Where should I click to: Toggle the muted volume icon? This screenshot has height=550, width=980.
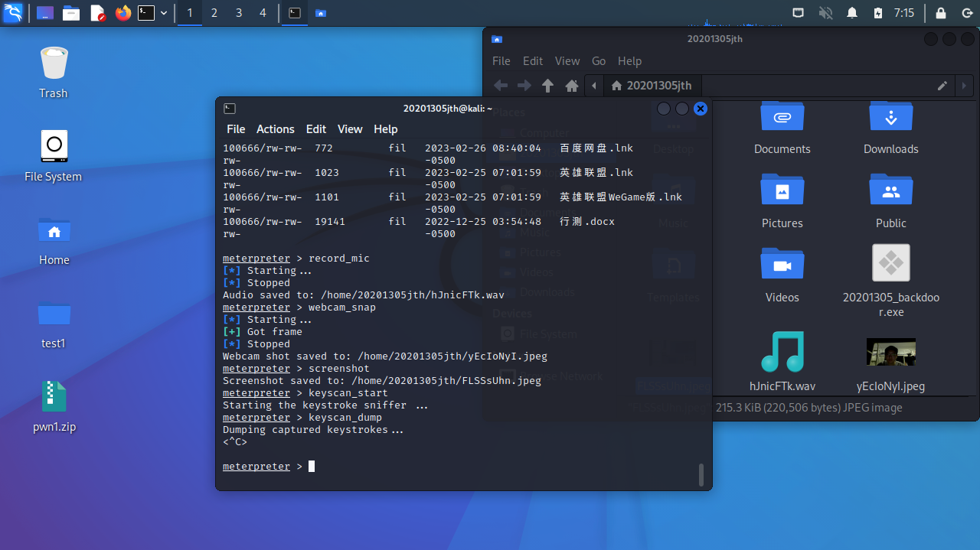(x=825, y=13)
